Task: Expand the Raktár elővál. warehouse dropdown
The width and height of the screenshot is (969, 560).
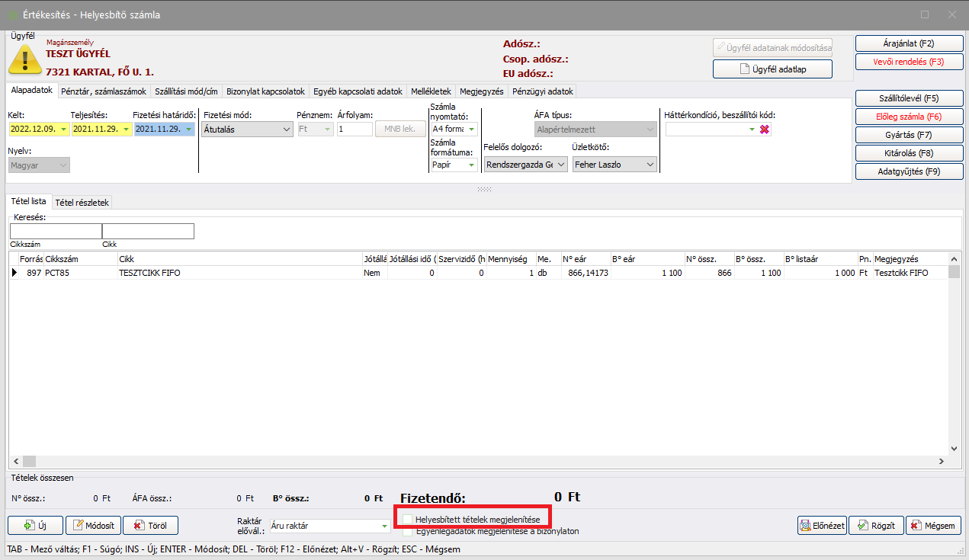Action: (384, 526)
